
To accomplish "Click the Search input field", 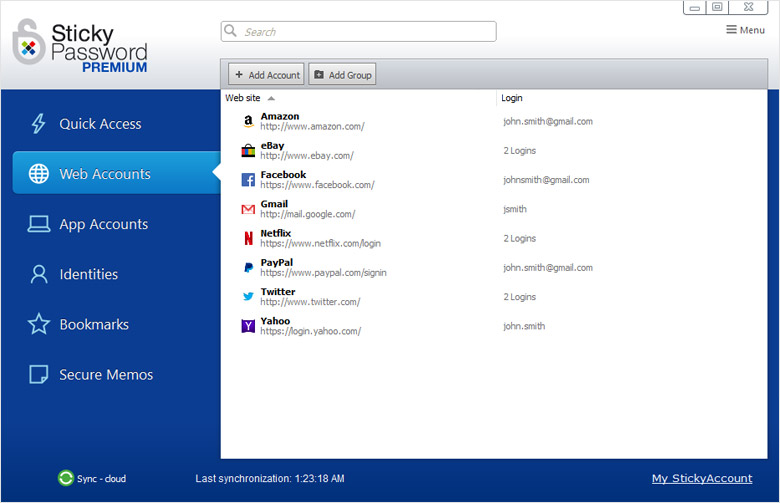I will click(x=359, y=31).
